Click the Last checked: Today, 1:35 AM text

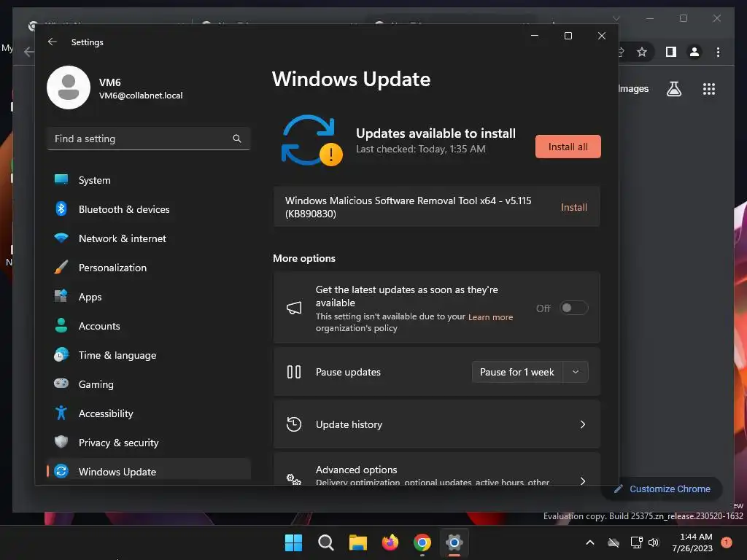click(421, 149)
